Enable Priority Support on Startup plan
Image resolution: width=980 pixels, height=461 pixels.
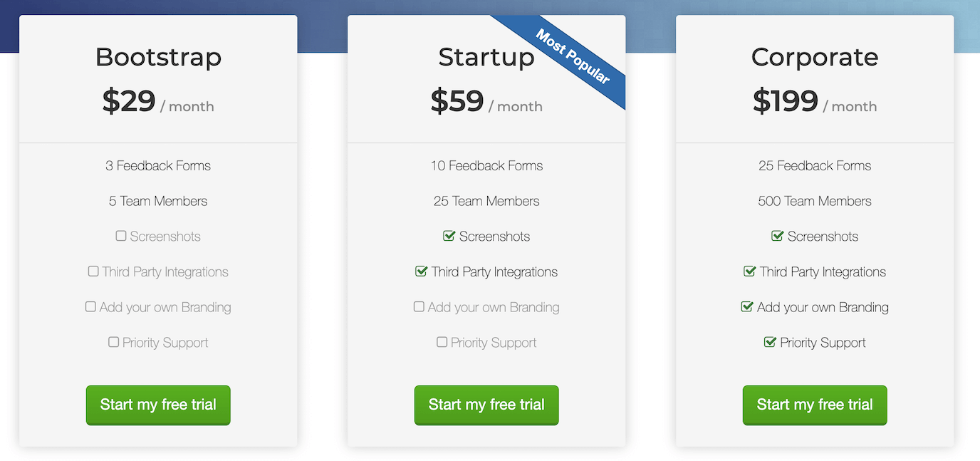point(442,342)
